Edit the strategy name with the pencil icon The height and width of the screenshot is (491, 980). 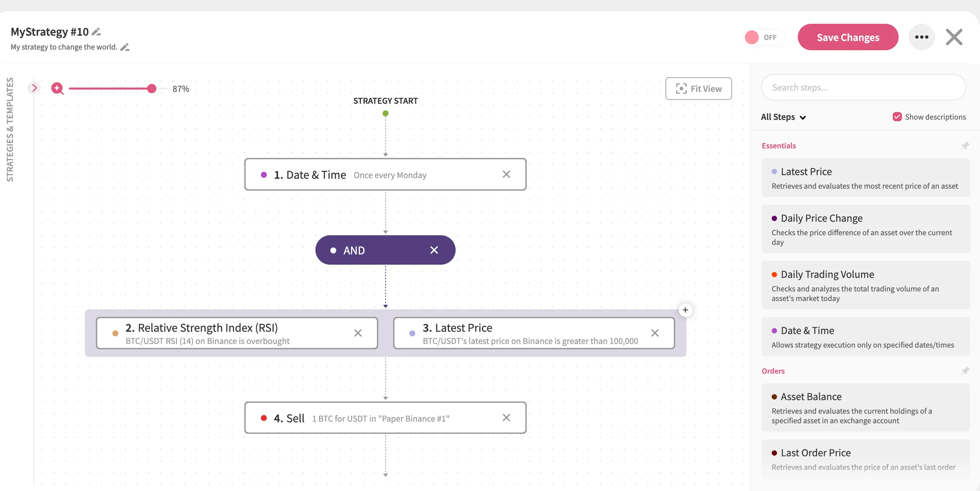coord(97,32)
